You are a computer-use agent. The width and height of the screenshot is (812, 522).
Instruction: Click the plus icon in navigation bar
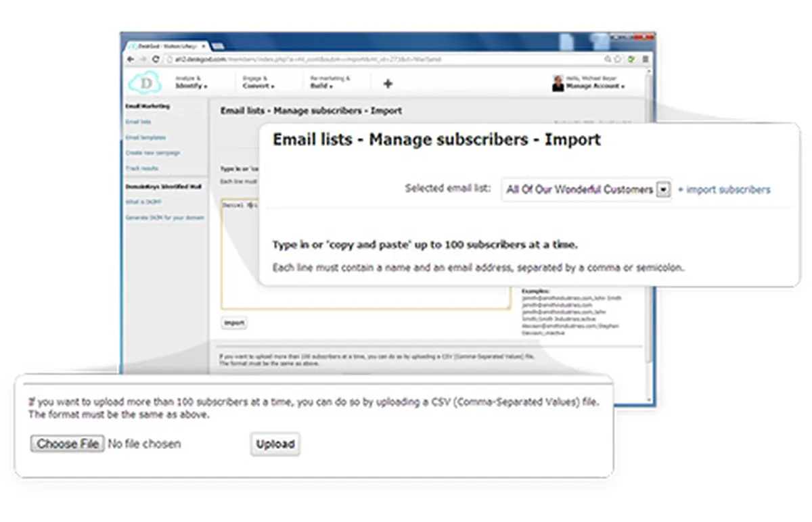click(388, 83)
